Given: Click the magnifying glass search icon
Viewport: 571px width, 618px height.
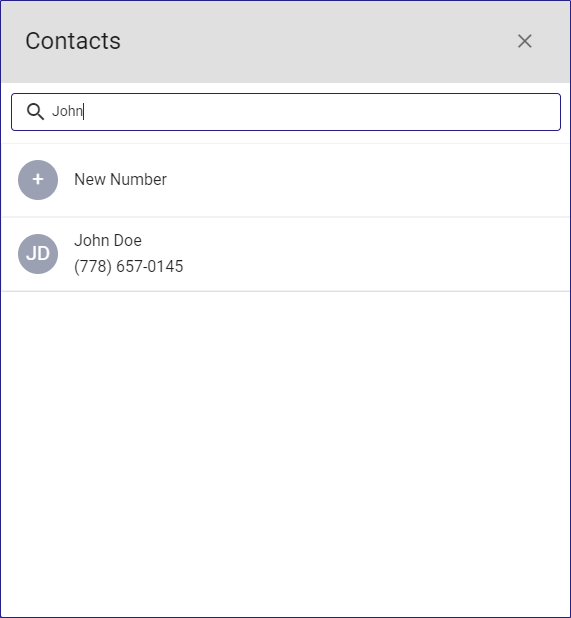Looking at the screenshot, I should (x=35, y=112).
